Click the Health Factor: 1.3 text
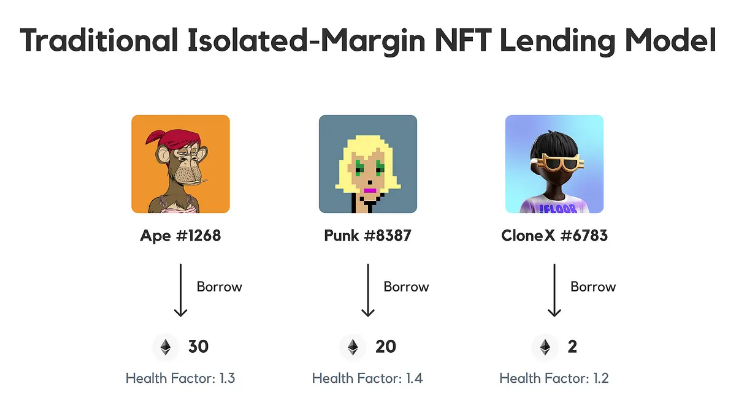This screenshot has width=755, height=410. pos(180,378)
